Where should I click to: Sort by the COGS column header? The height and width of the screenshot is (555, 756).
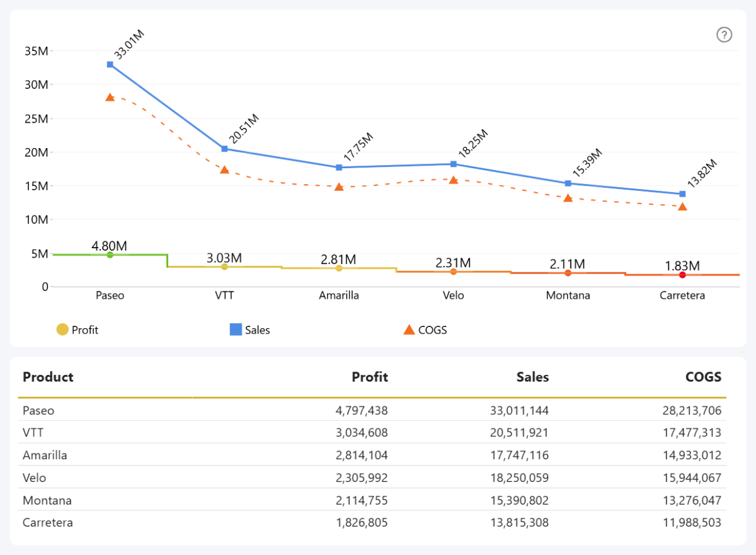click(x=703, y=377)
